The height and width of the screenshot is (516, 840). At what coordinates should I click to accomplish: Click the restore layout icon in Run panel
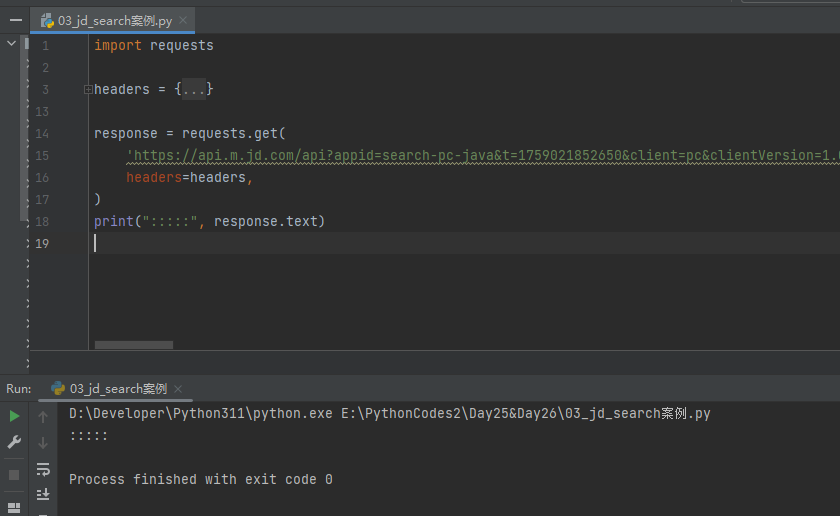point(14,507)
